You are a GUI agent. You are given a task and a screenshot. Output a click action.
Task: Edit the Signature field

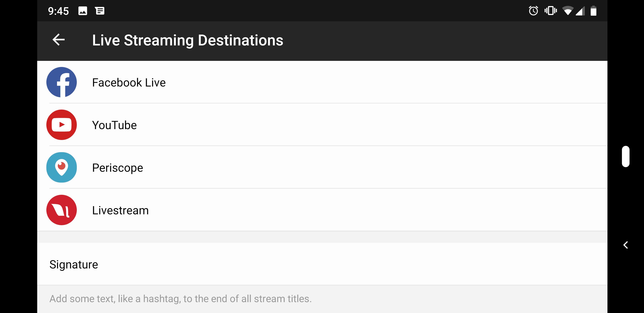[x=74, y=264]
